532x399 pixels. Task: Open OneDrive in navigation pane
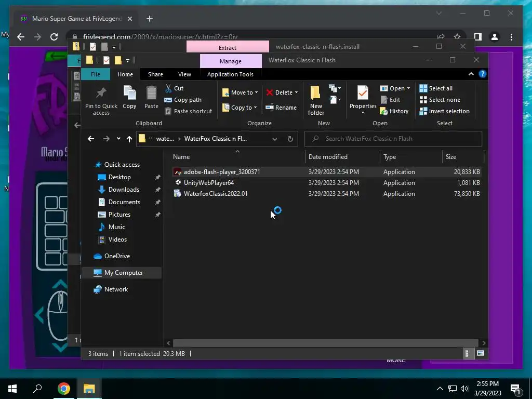pyautogui.click(x=117, y=256)
